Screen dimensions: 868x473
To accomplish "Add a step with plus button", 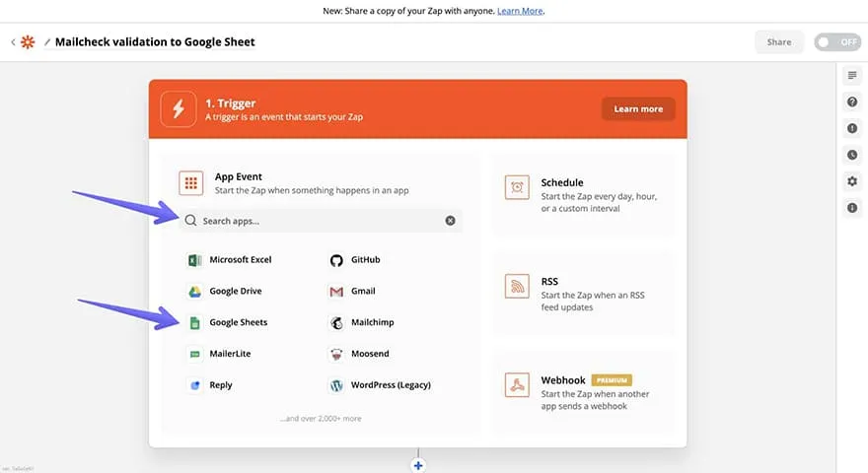I will (418, 465).
